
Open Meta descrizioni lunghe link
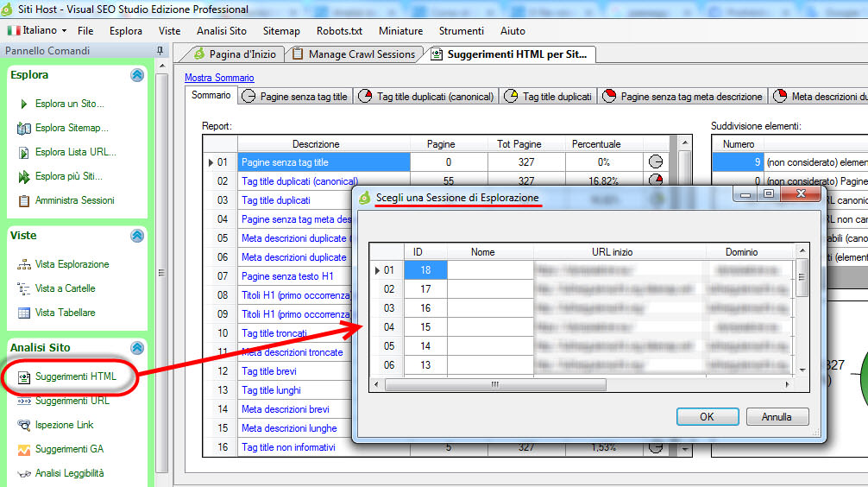coord(289,428)
